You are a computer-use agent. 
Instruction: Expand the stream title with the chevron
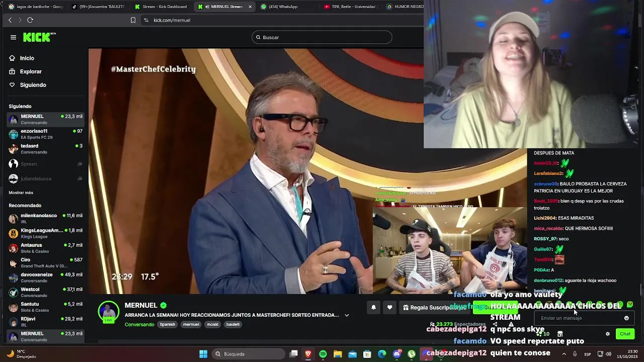pos(347,315)
